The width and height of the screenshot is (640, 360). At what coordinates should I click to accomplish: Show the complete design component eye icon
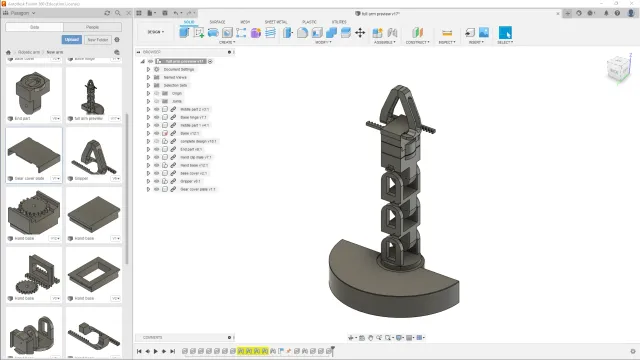pos(156,141)
